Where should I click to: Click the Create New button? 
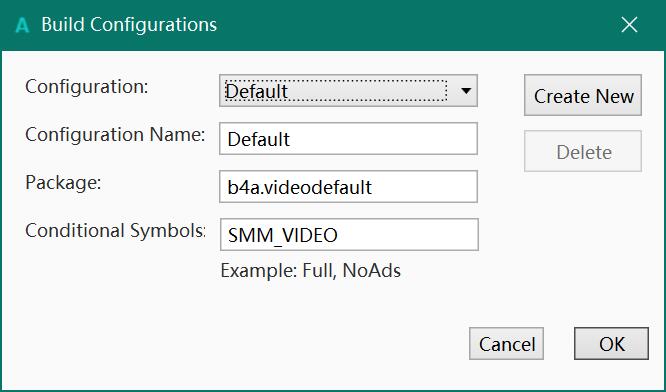pyautogui.click(x=583, y=95)
